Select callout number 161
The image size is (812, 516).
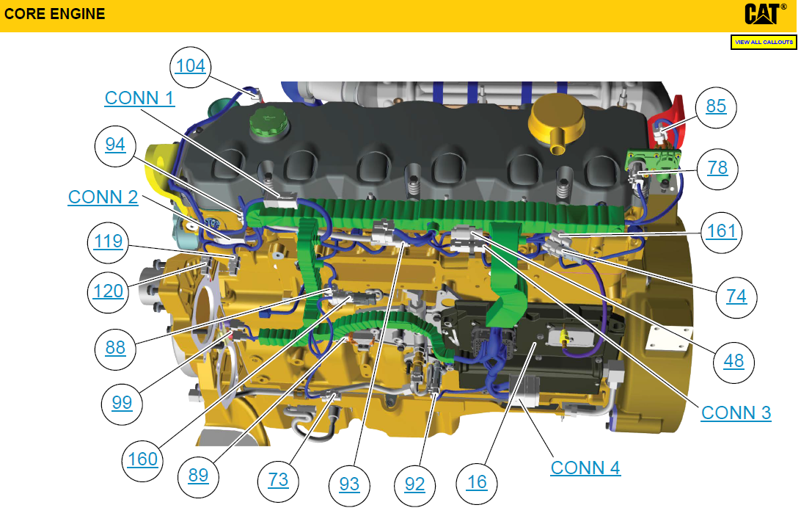click(722, 233)
